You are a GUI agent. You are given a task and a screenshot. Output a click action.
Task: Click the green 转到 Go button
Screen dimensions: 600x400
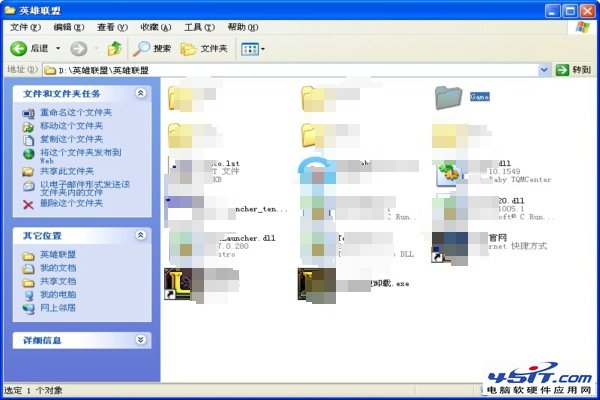573,70
